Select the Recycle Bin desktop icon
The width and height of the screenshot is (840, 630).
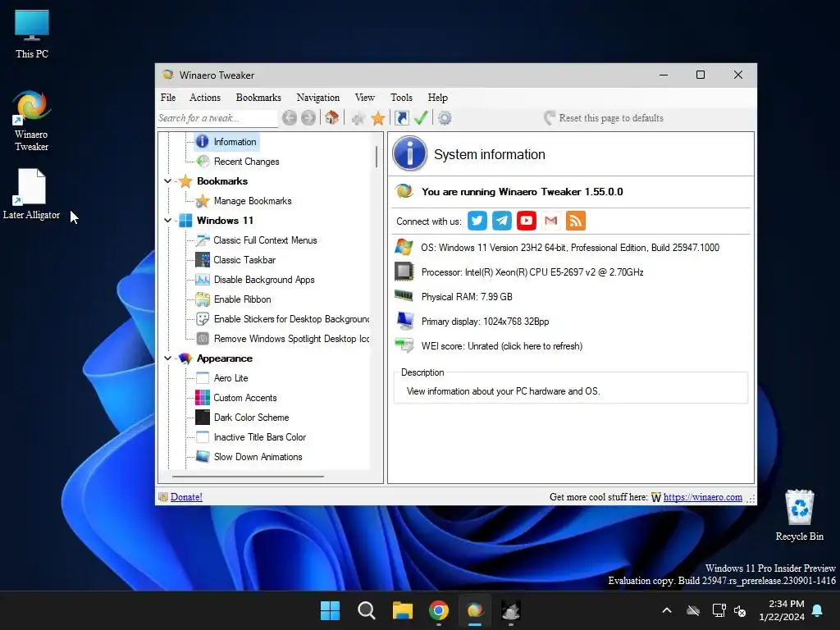[x=799, y=515]
